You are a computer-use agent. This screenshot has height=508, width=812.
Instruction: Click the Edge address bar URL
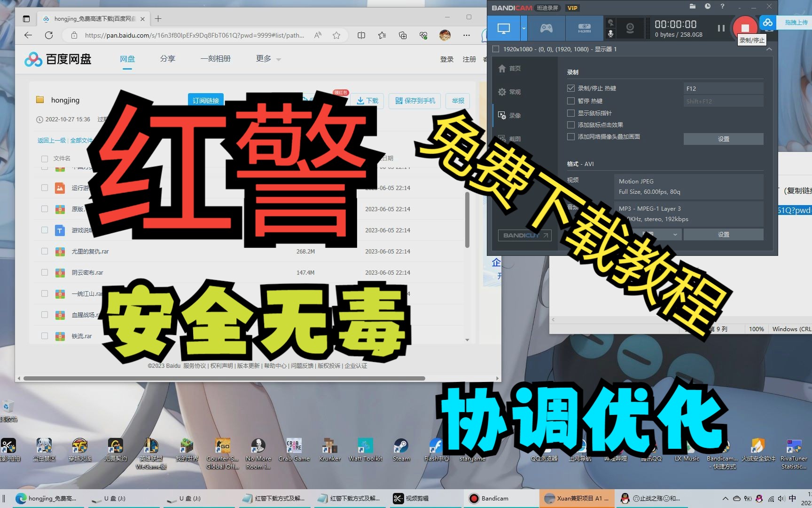[x=194, y=35]
